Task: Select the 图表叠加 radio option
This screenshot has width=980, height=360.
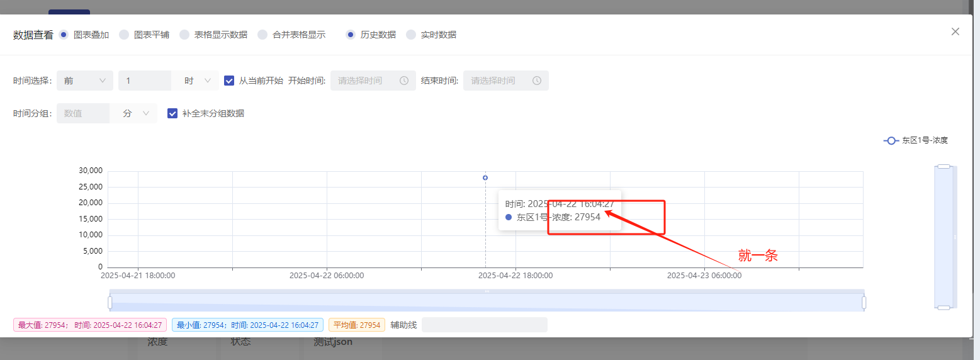Action: [x=64, y=35]
